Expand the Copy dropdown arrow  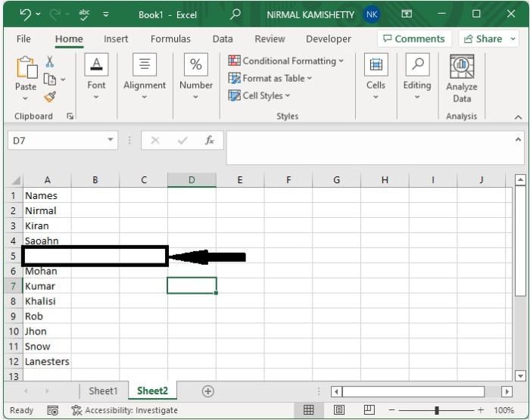point(63,79)
